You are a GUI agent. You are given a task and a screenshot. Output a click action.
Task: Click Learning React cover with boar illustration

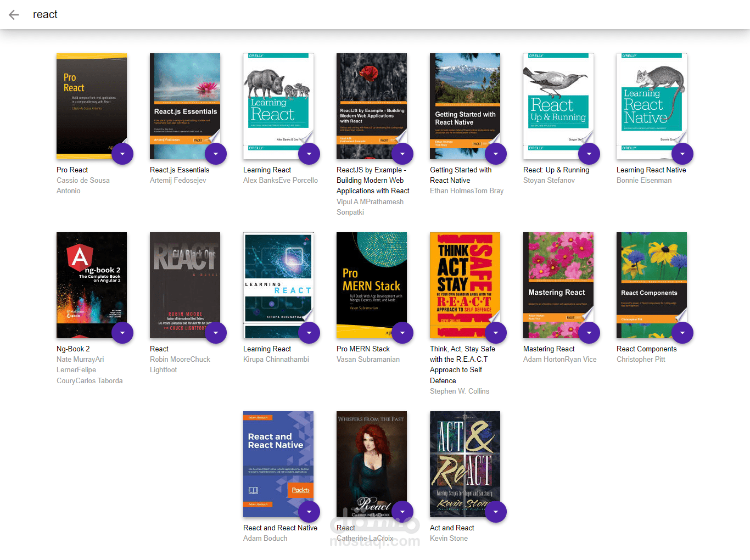coord(278,106)
